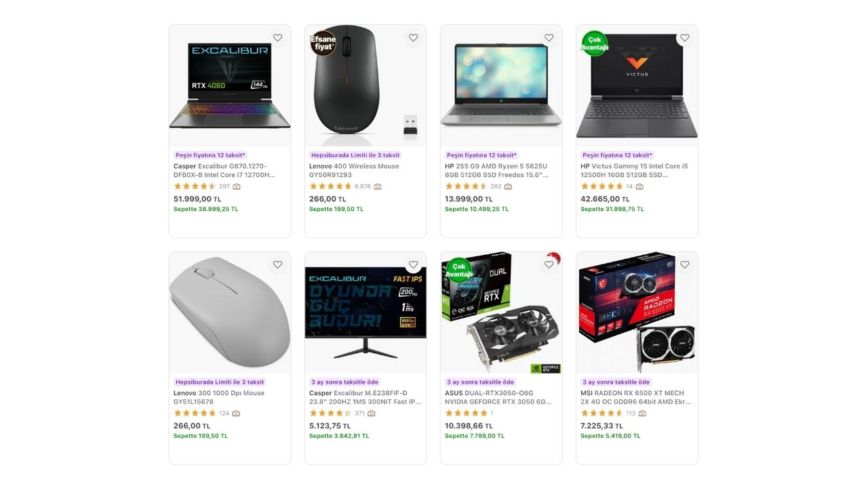Click the Lenovo 400 Wireless Mouse image

tap(366, 85)
